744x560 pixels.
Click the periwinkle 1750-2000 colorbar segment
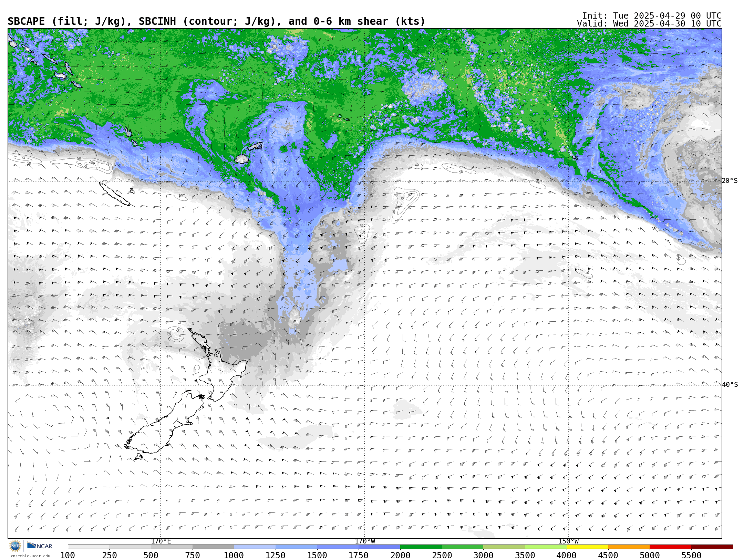click(380, 547)
